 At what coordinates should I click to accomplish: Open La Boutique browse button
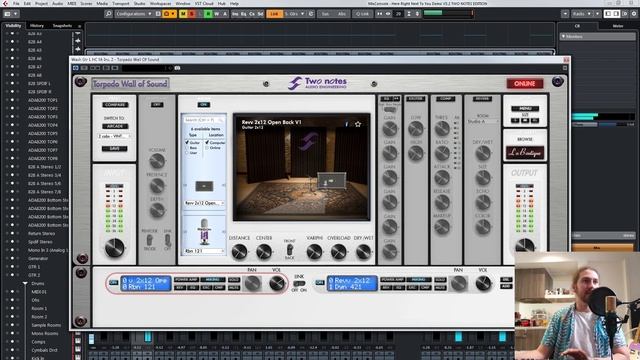525,153
